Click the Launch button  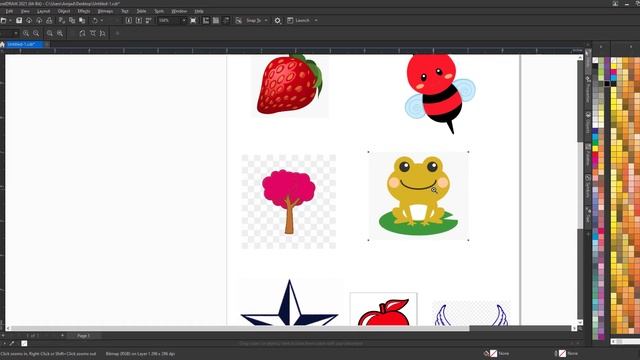pos(298,20)
